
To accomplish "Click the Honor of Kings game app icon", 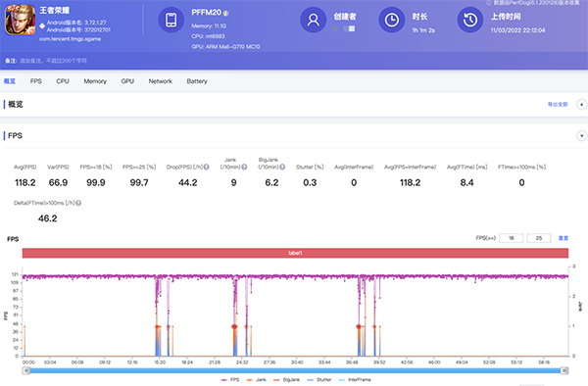I will (x=20, y=20).
